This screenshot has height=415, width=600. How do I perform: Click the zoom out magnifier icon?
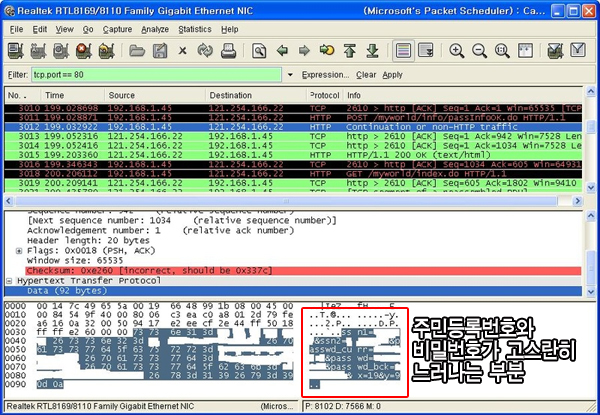click(478, 50)
